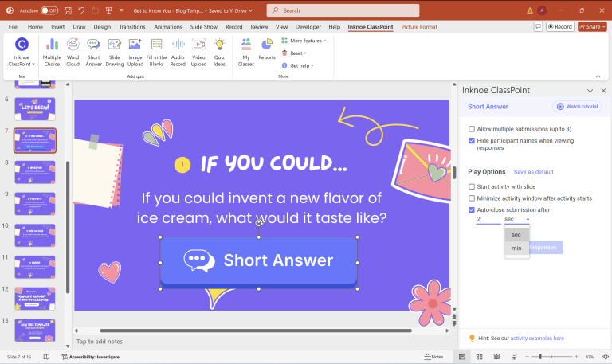Add a Slide Drawing activity
Viewport: 612px width, 364px height.
click(115, 53)
